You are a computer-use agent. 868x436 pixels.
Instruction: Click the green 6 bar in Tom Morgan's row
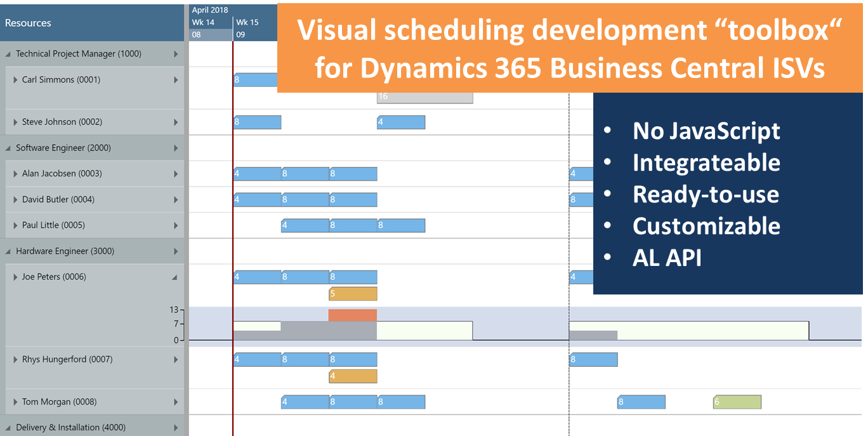(737, 402)
